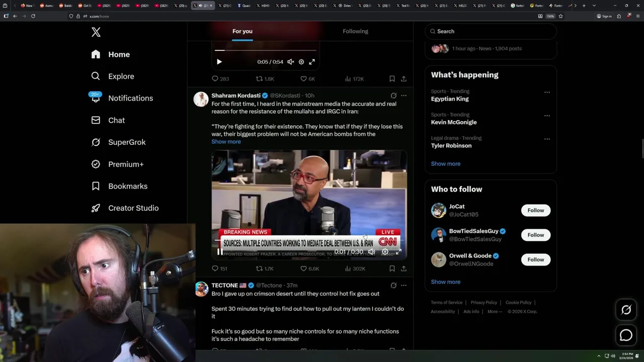
Task: Make the CNN video fullscreen
Action: point(398,252)
